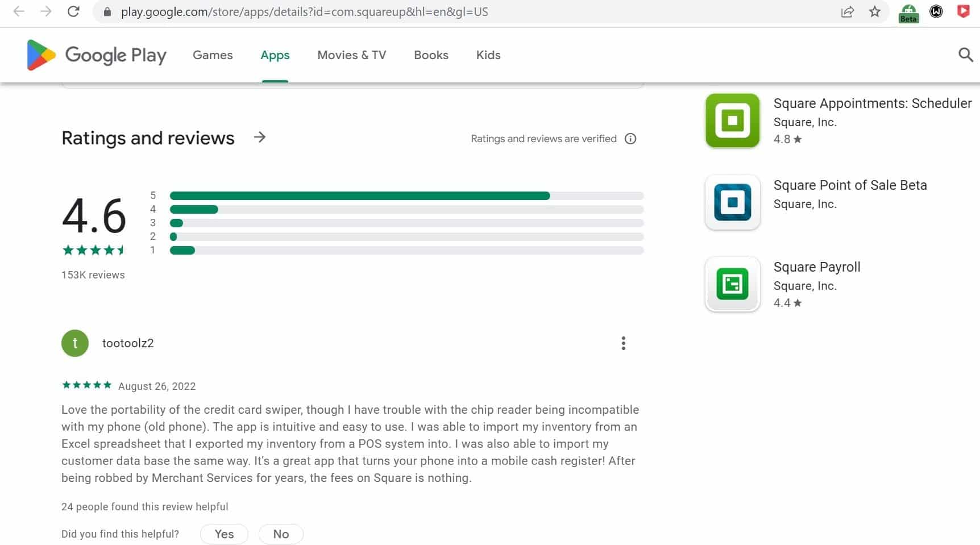Click the browser back arrow
The image size is (980, 545).
click(19, 11)
